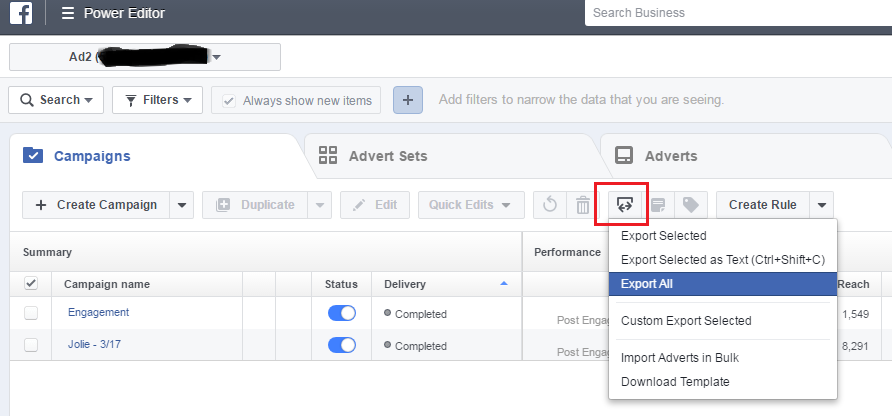The width and height of the screenshot is (892, 416).
Task: Sort by the Delivery column arrow
Action: pyautogui.click(x=503, y=283)
